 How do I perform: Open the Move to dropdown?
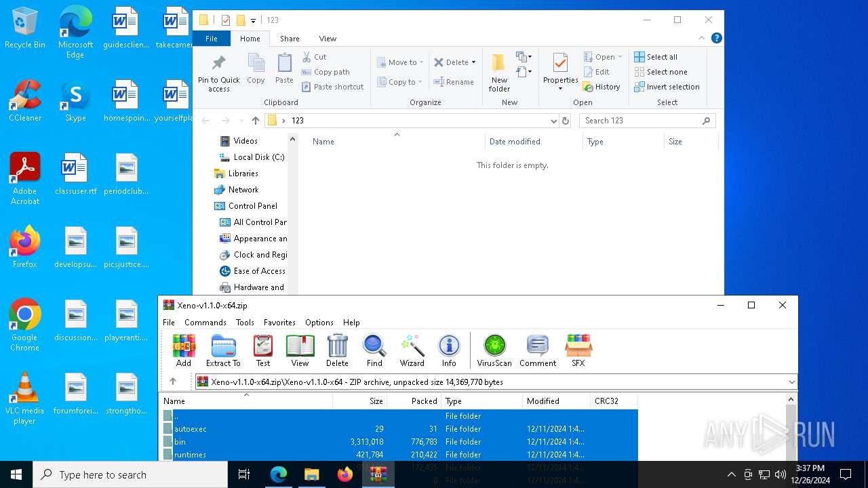[400, 62]
